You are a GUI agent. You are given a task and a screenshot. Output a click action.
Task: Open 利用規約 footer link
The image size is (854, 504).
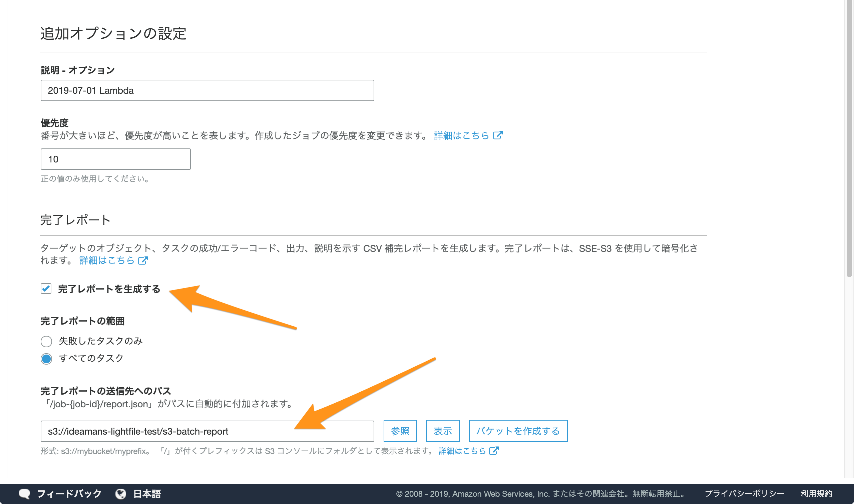tap(816, 493)
